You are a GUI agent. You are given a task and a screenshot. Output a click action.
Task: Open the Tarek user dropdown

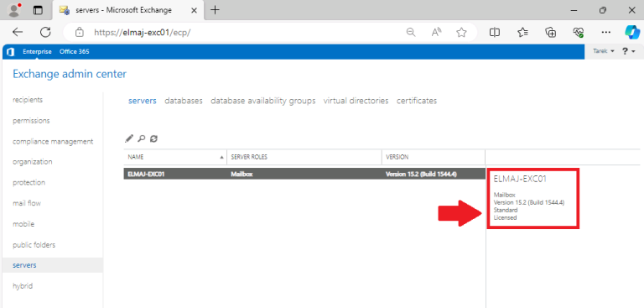click(x=604, y=51)
